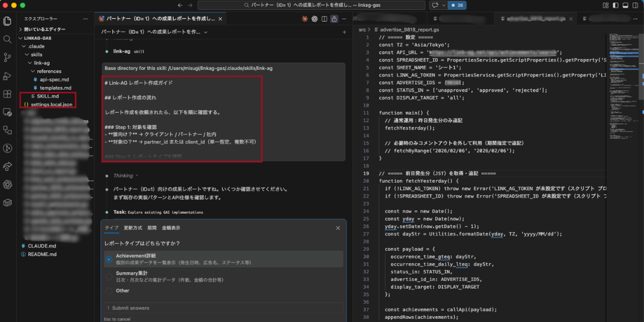Collapse the .claude folder
The image size is (644, 322).
coord(36,46)
